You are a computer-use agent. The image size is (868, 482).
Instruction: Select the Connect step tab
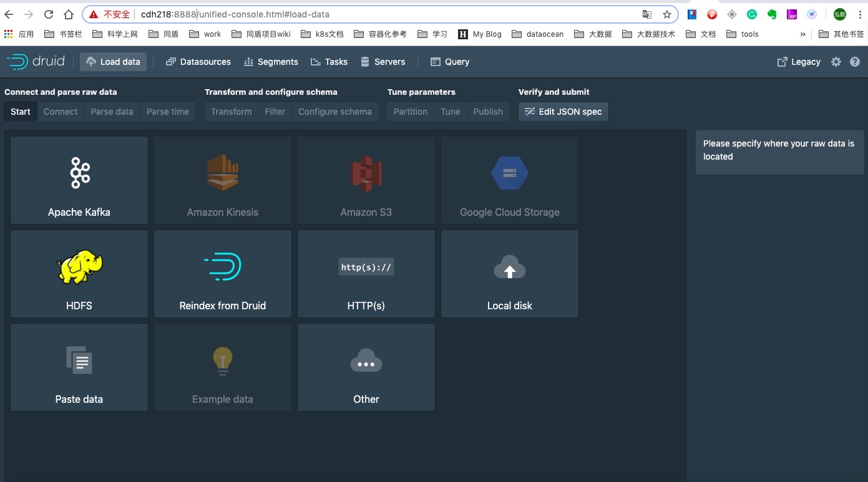(61, 112)
